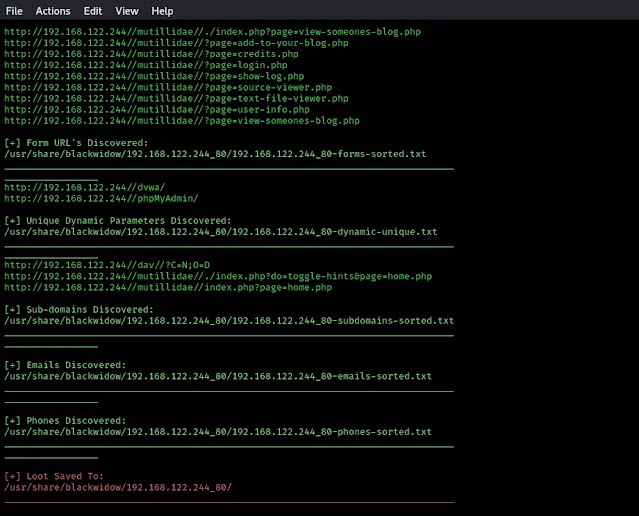Click the phpMyAdmin URL line
The height and width of the screenshot is (516, 639).
101,198
